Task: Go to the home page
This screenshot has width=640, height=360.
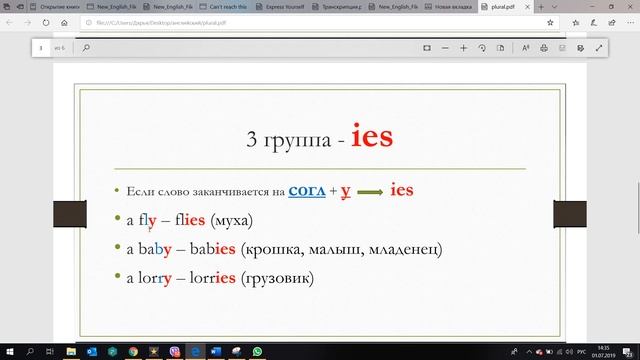Action: tap(64, 23)
